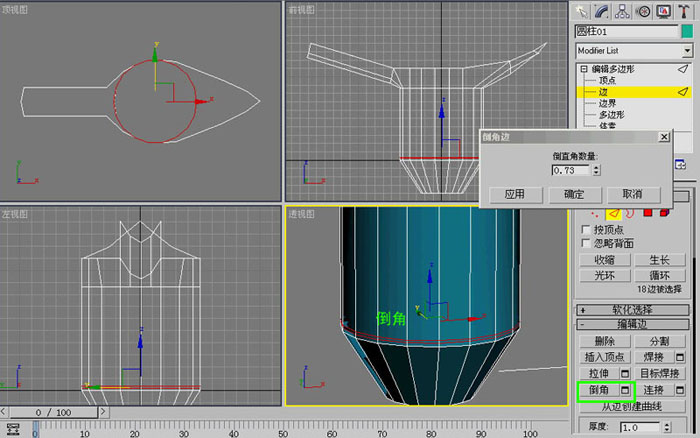Enable the 按顶点 checkbox
The height and width of the screenshot is (438, 700).
pyautogui.click(x=586, y=229)
